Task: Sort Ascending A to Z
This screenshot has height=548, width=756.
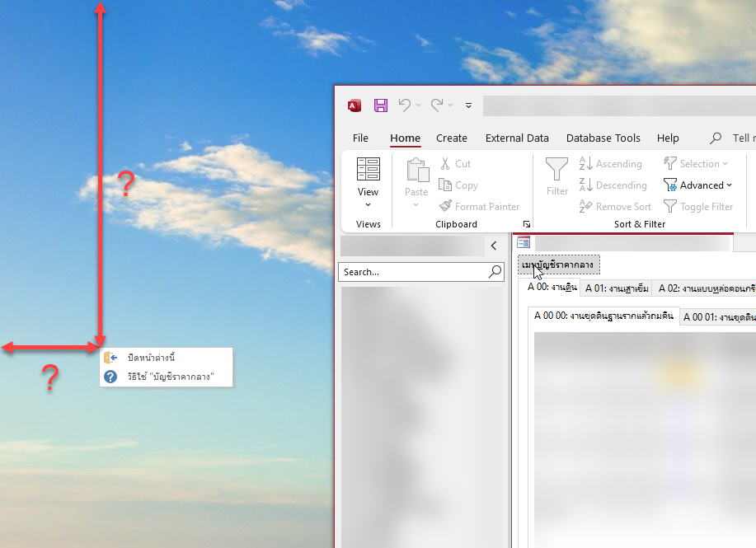Action: [x=610, y=163]
